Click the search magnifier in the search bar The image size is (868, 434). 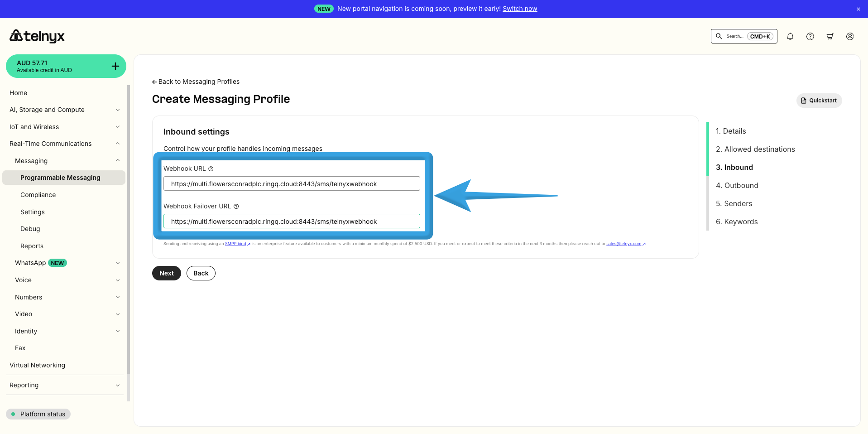[718, 36]
